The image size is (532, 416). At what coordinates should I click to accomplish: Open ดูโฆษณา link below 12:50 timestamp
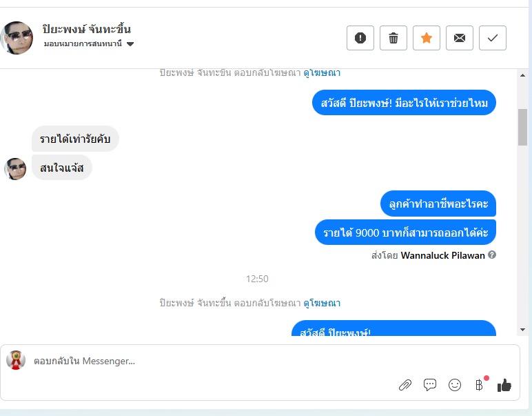point(322,303)
